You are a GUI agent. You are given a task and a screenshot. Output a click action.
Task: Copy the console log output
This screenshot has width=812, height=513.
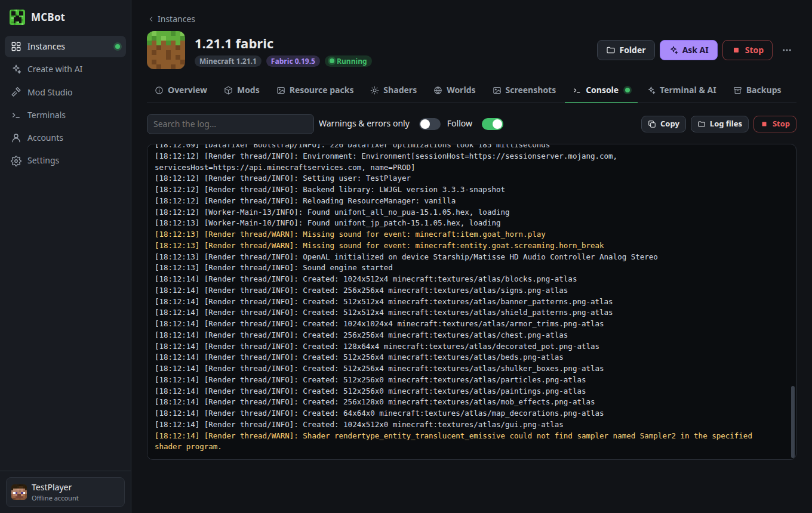pos(663,124)
